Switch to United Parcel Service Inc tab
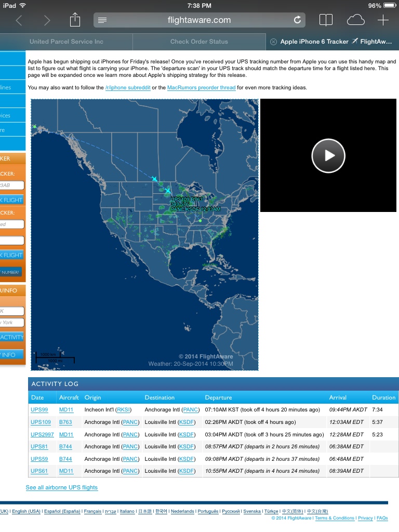 tap(66, 42)
